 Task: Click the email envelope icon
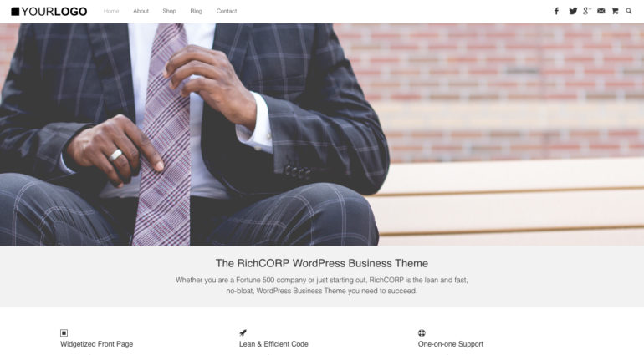click(601, 11)
